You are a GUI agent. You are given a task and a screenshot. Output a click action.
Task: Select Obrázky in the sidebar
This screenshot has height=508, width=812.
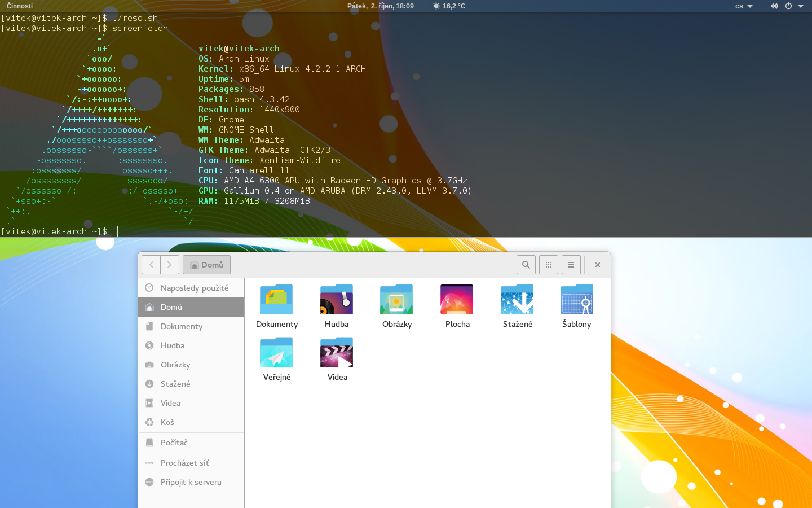191,365
